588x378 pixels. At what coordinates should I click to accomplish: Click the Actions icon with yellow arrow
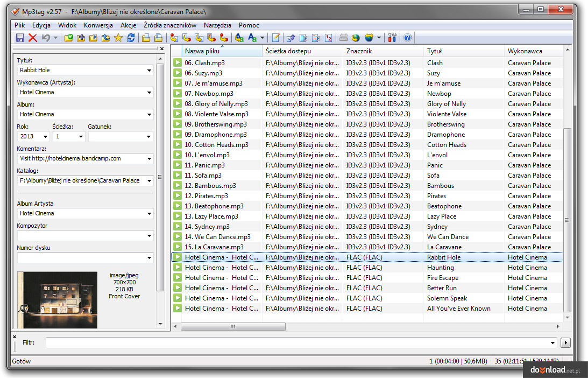point(239,38)
